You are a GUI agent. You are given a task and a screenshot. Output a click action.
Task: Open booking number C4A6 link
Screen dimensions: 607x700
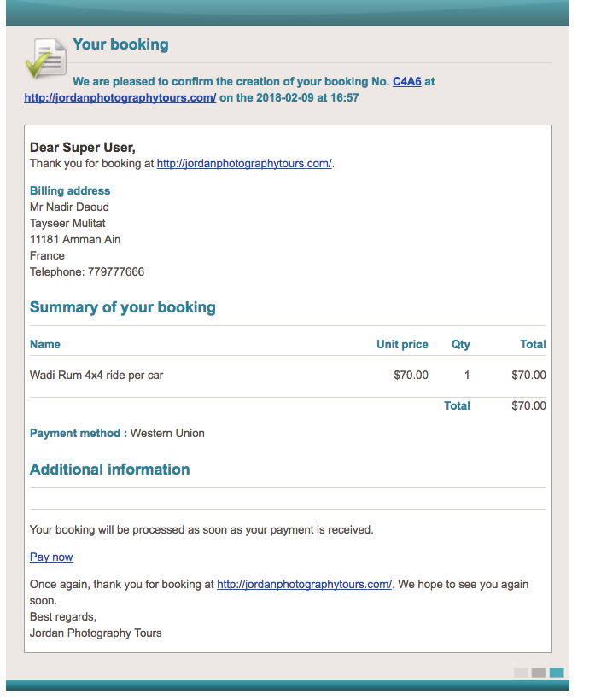coord(406,82)
